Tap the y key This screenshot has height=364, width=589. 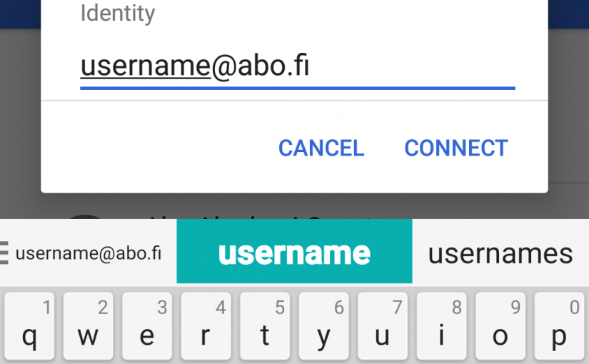pos(324,326)
